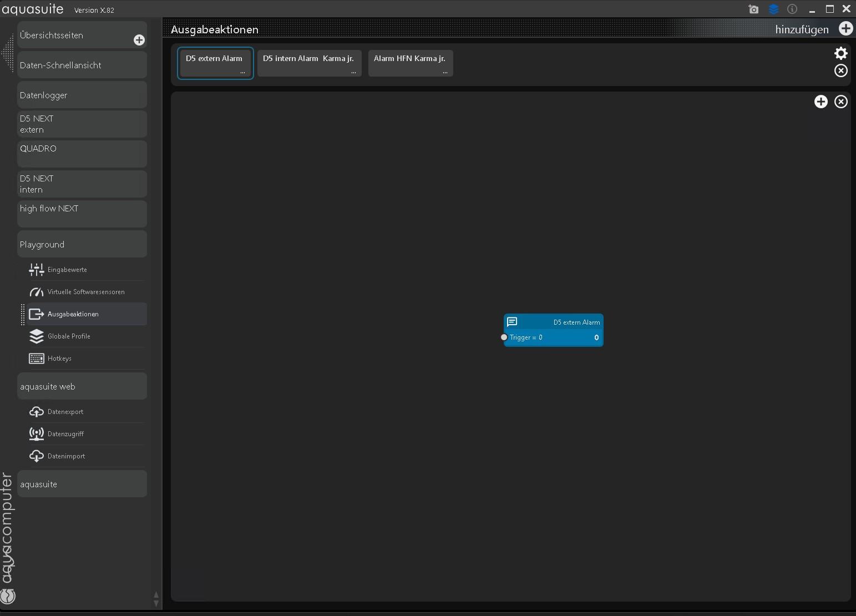Open settings gear for action groups
Screen dimensions: 856x616
(841, 53)
